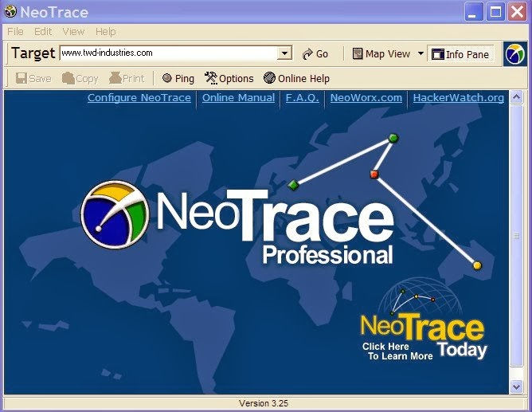The image size is (532, 412).
Task: Click the Ping button
Action: [178, 78]
